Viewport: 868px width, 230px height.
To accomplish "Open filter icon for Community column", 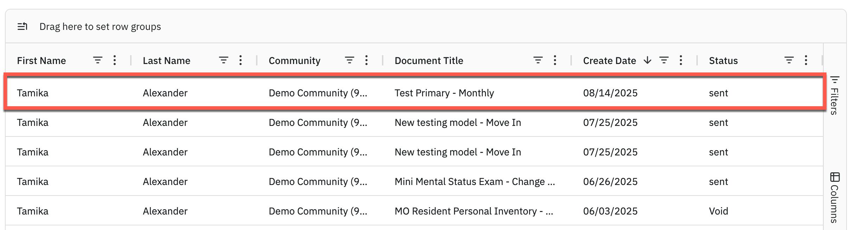I will [349, 60].
